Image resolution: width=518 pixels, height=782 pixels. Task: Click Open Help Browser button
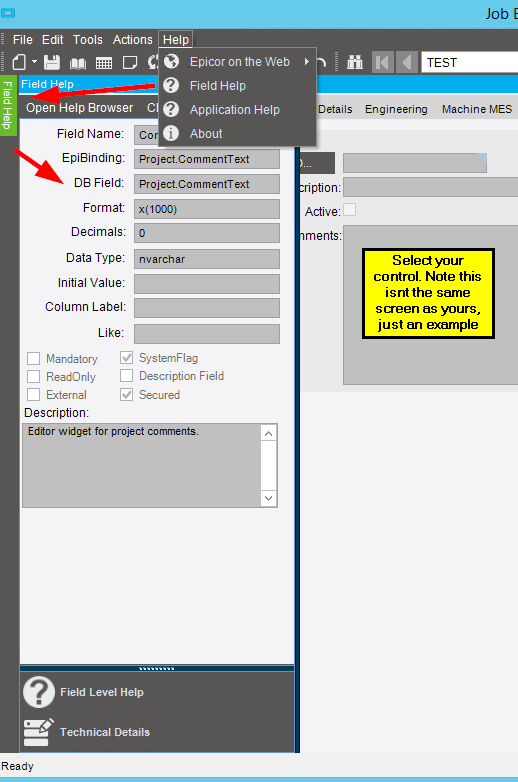pyautogui.click(x=80, y=108)
